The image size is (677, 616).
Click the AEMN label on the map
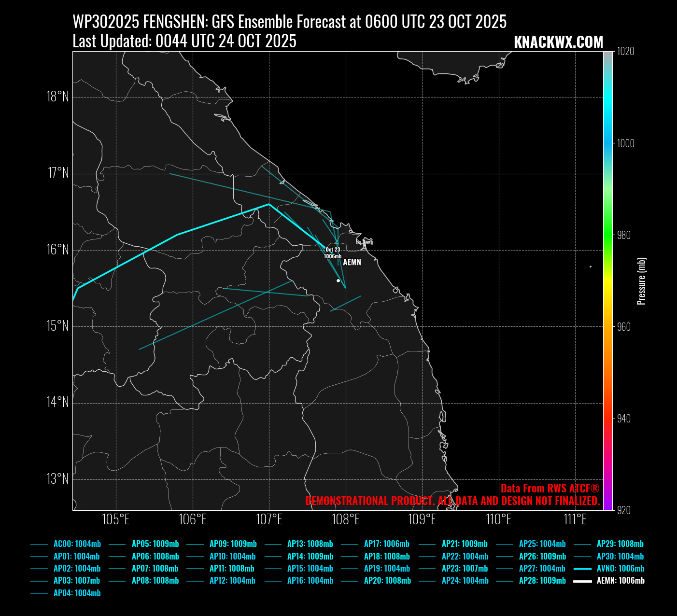[x=352, y=262]
